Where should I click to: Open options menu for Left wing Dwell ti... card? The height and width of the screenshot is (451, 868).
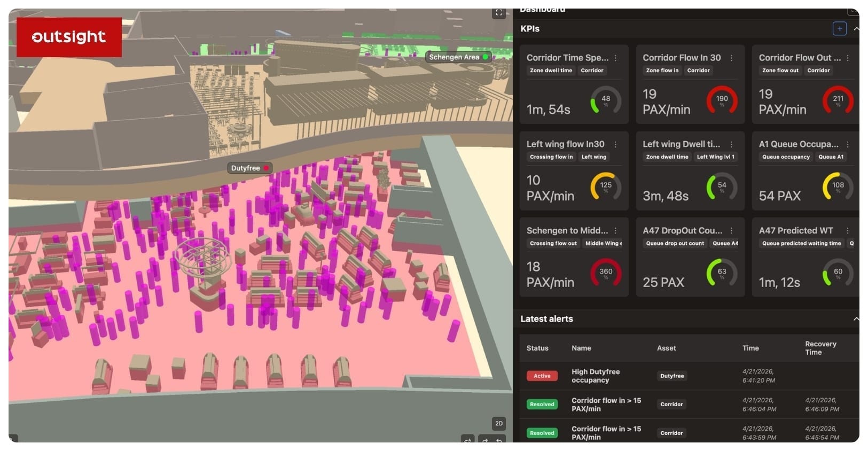point(731,144)
